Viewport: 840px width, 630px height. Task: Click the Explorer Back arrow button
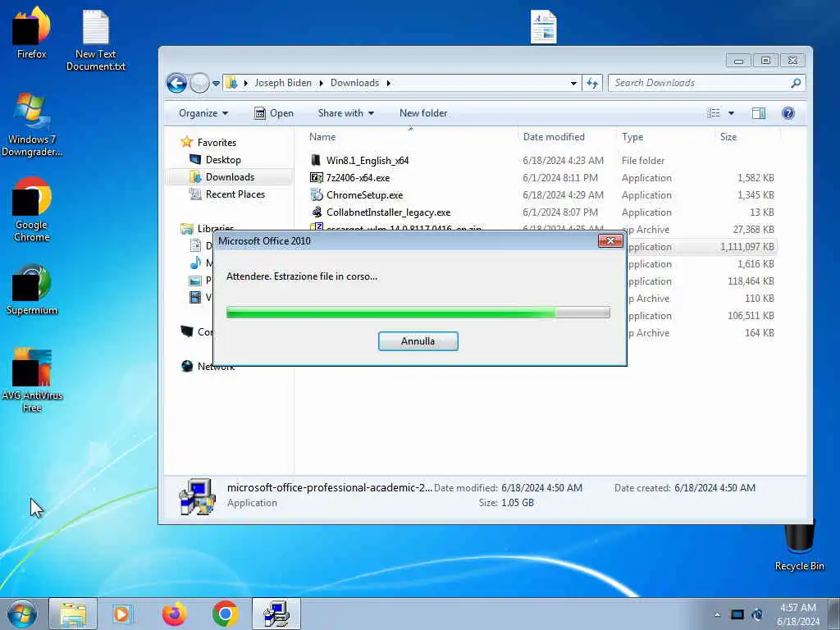click(177, 83)
